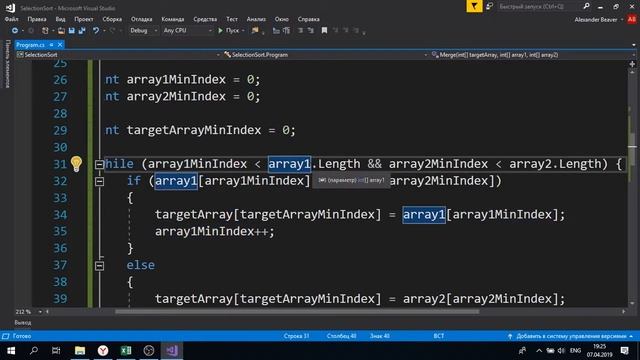Screen dimensions: 640x360
Task: Open File Explorer from the taskbar
Action: click(x=80, y=351)
